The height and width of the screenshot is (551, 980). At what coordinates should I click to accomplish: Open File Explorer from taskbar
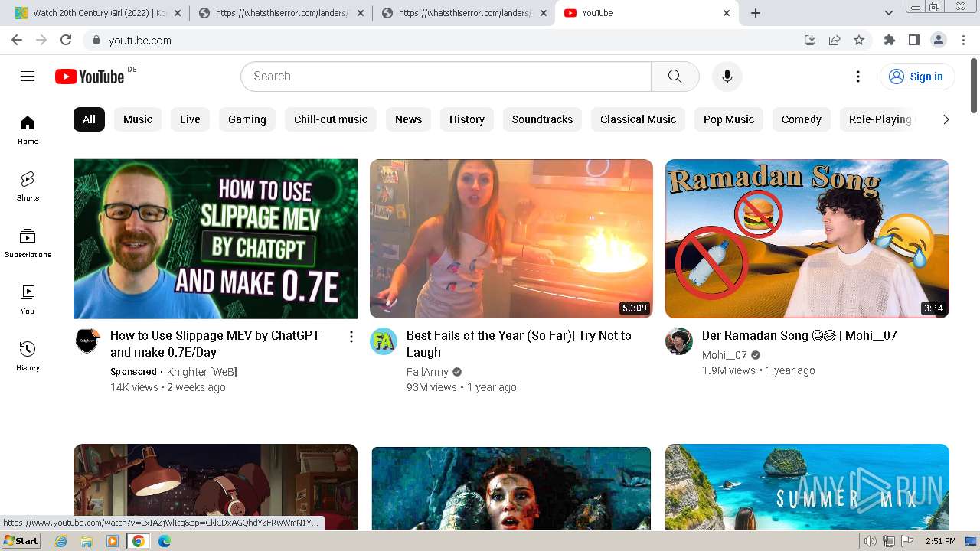tap(87, 541)
